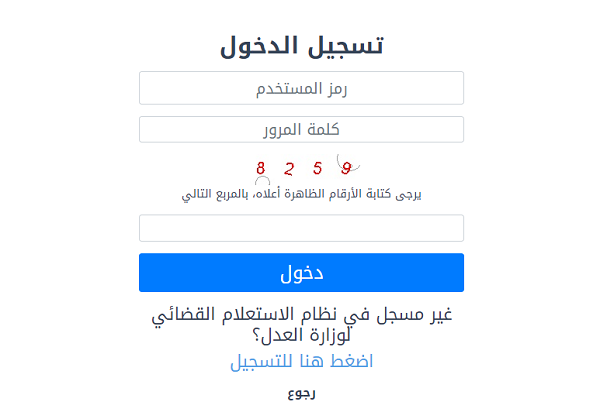Click the word تسجيل in the heading
This screenshot has height=419, width=600.
[346, 46]
